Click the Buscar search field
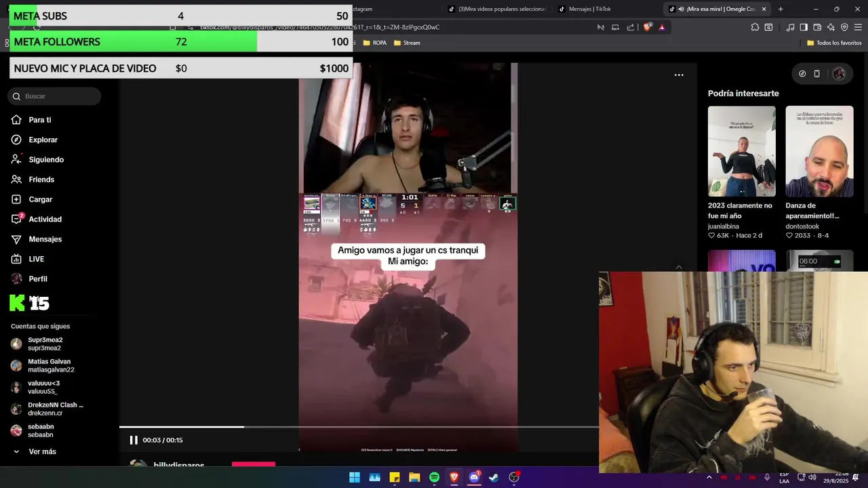 55,96
